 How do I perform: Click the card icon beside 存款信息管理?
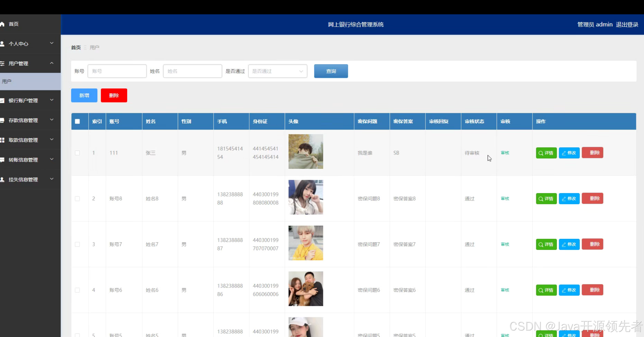tap(2, 120)
